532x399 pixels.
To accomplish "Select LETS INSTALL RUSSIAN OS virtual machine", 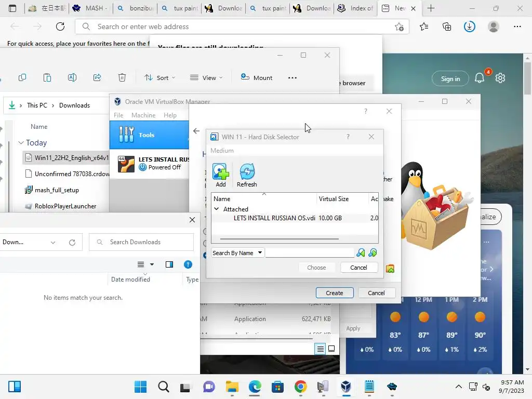I will [149, 164].
